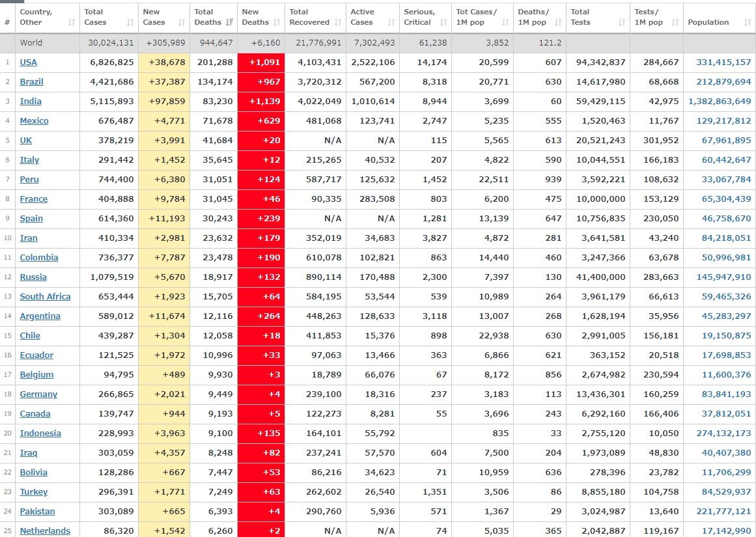Sort Active Cases with header arrow icon
Viewport: 756px width, 537px height.
point(391,23)
